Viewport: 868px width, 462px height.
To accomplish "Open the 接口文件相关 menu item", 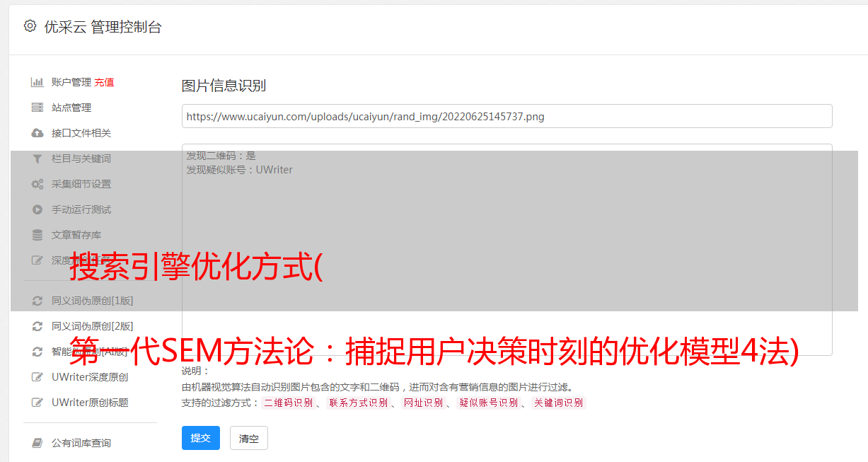I will coord(81,133).
